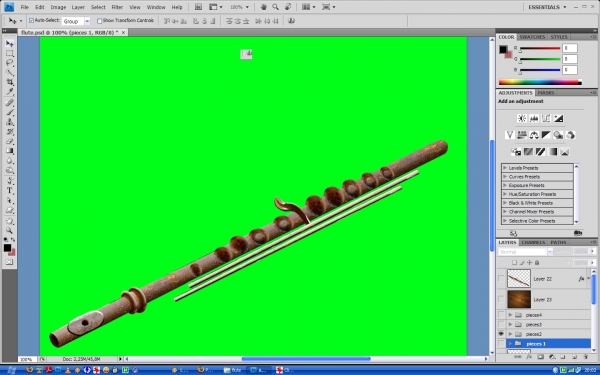The image size is (600, 375).
Task: Select the Move tool
Action: coord(9,43)
